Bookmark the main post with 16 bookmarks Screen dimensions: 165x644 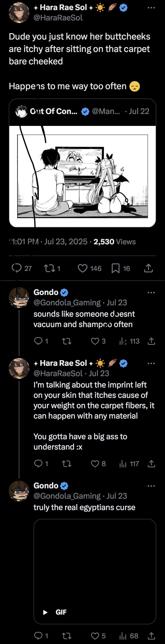[115, 268]
